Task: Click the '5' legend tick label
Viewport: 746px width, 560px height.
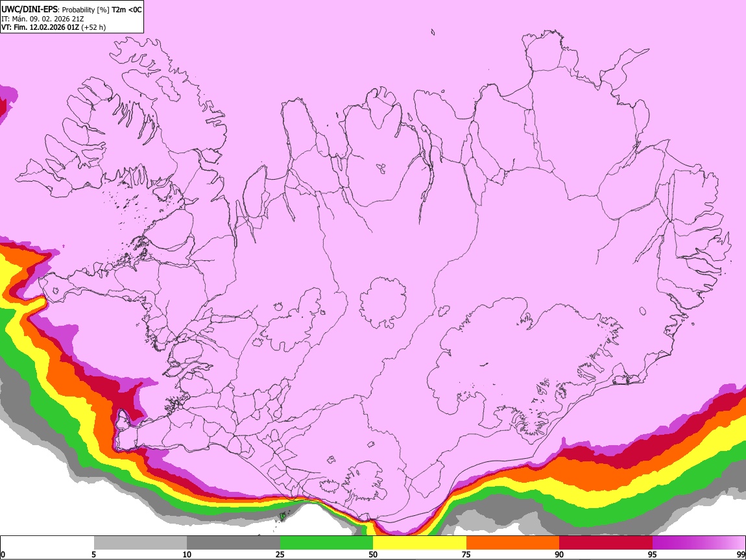Action: click(93, 555)
